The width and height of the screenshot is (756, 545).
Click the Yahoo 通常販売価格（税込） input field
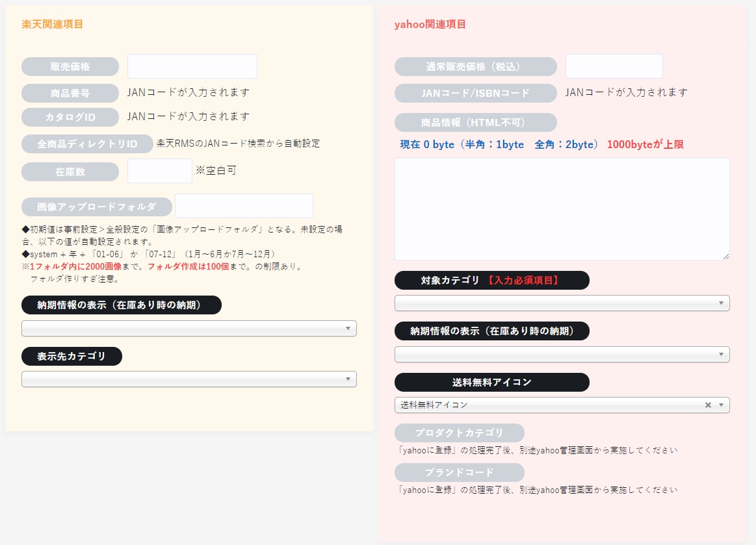pos(614,66)
